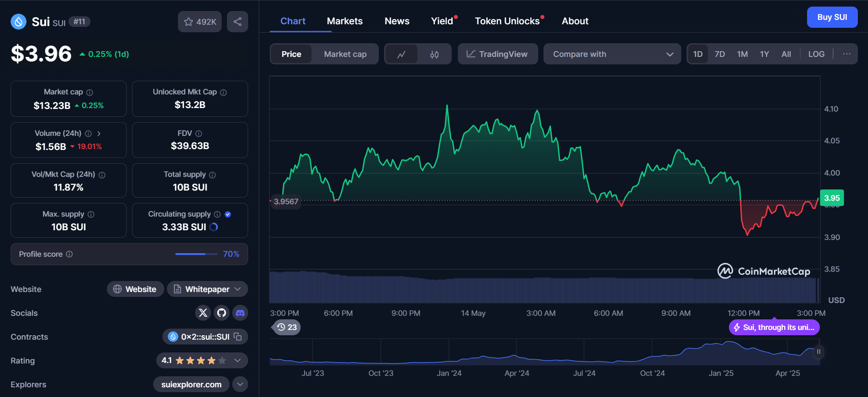Open Sui's GitHub page icon
This screenshot has height=397, width=868.
pyautogui.click(x=222, y=313)
